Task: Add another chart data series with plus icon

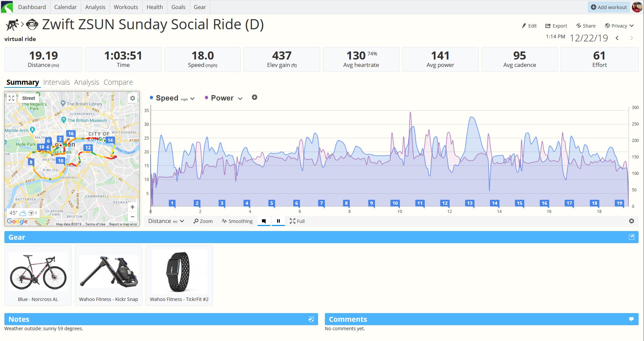Action: (255, 98)
